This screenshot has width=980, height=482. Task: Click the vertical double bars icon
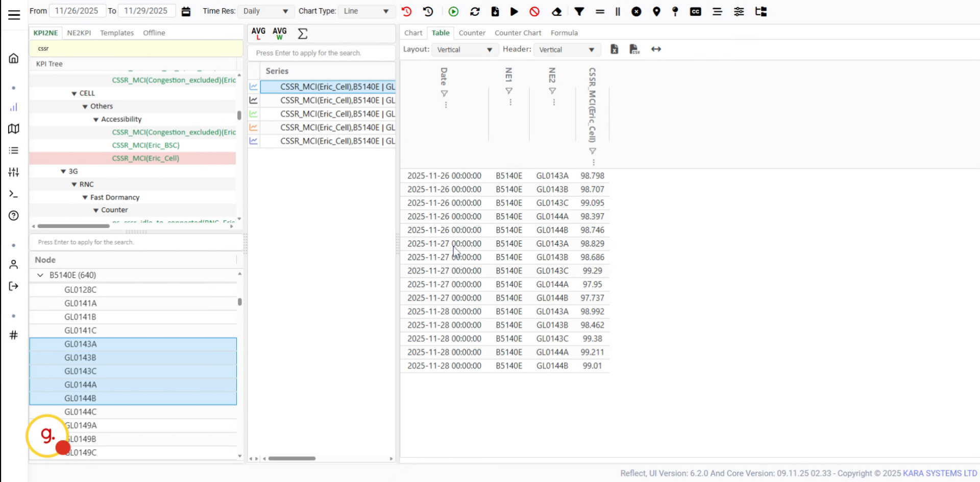tap(618, 11)
